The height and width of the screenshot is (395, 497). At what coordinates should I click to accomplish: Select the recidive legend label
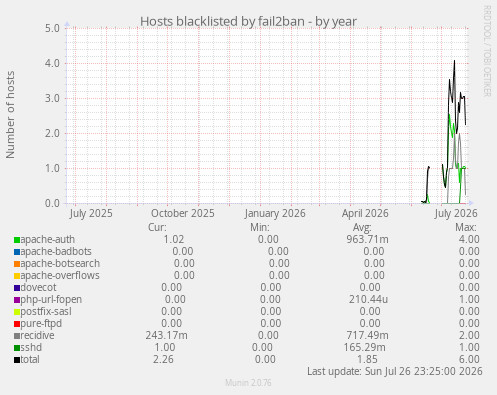coord(37,335)
